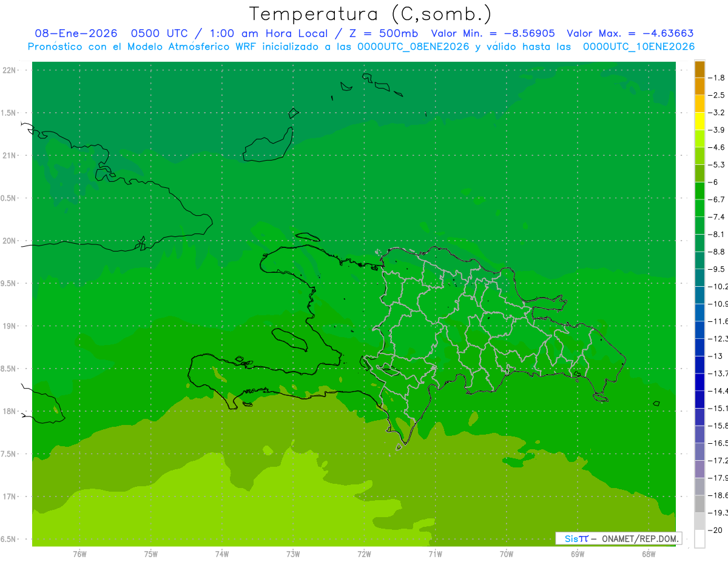Click the "18N" latitude label
728x562 pixels.
tap(10, 411)
